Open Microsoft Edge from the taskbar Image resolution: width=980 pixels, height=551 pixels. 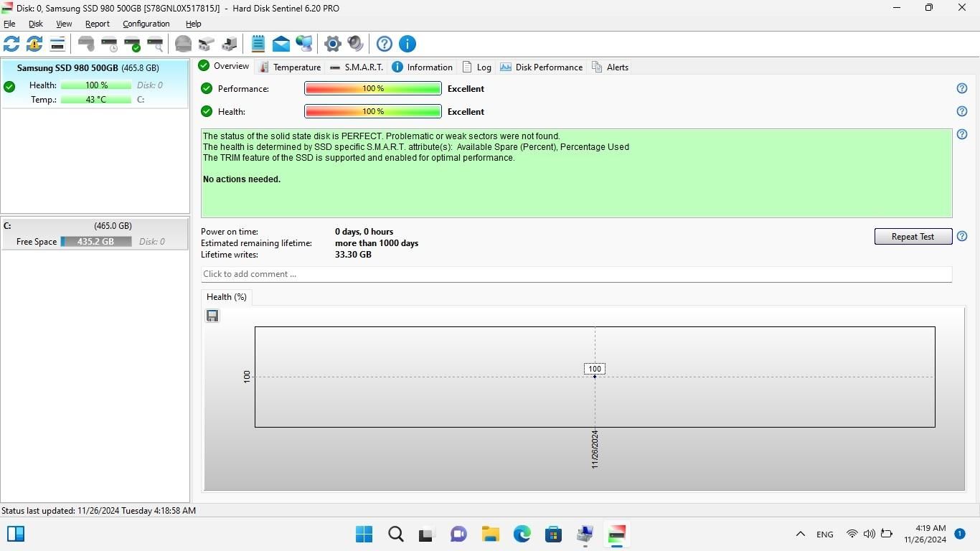tap(522, 534)
